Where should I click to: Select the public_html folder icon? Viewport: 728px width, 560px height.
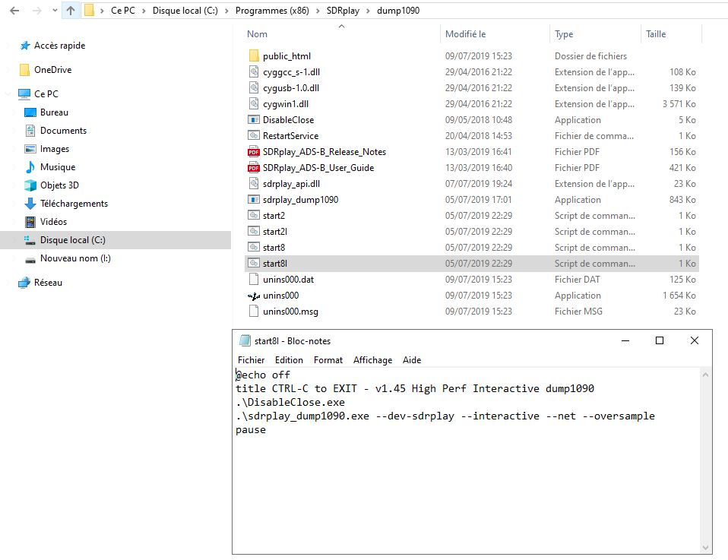coord(254,56)
